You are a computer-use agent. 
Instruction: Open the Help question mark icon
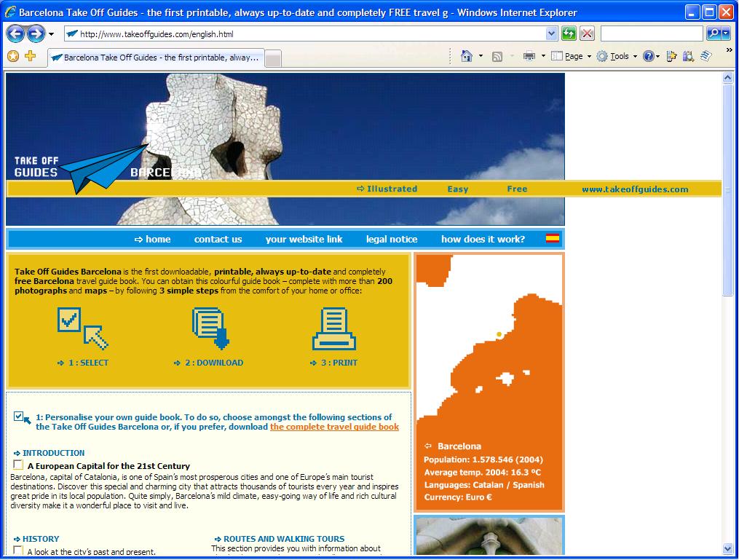[649, 57]
